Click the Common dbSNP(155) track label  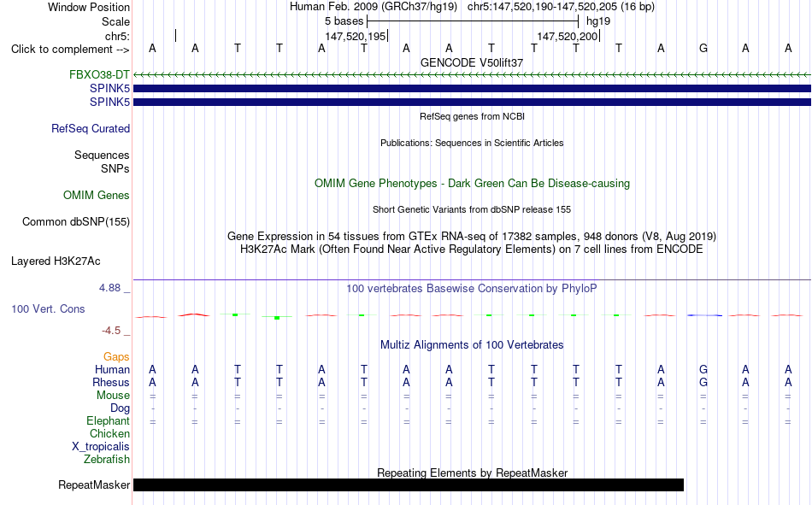pyautogui.click(x=76, y=221)
